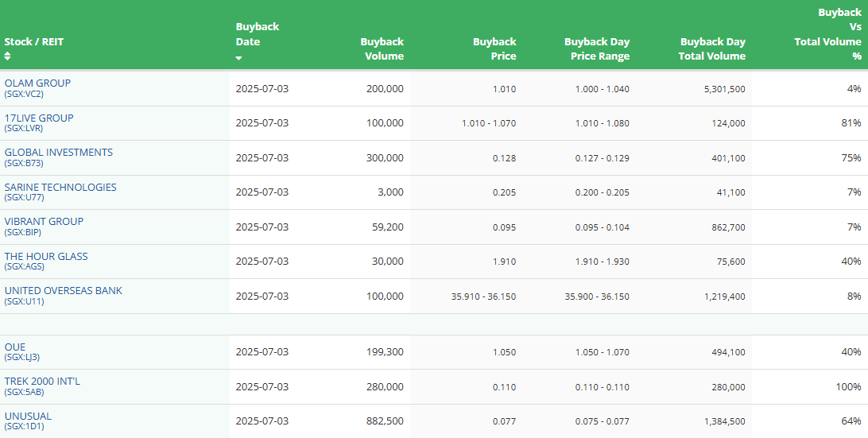This screenshot has width=868, height=438.
Task: Click the 100% value in TREK 2000 row
Action: [849, 386]
